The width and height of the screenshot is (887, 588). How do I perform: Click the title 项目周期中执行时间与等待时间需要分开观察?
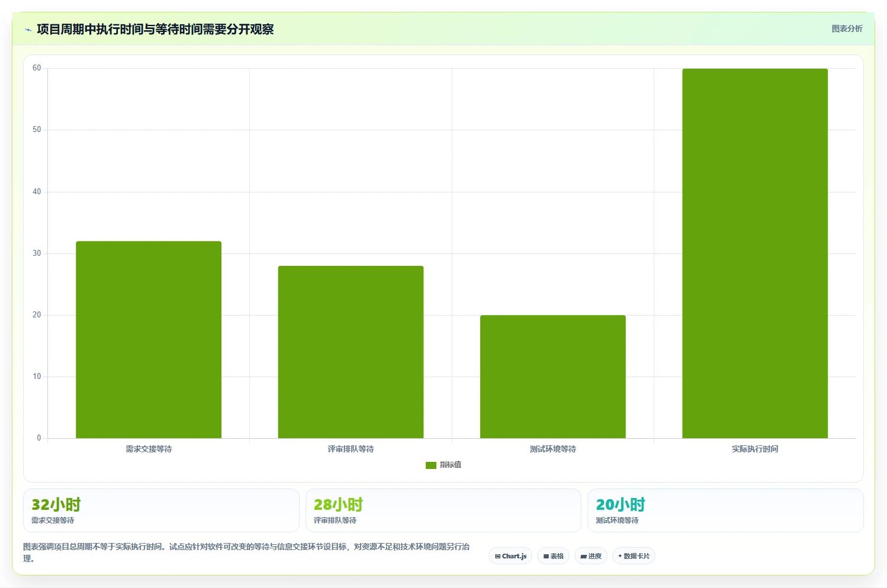(x=155, y=29)
